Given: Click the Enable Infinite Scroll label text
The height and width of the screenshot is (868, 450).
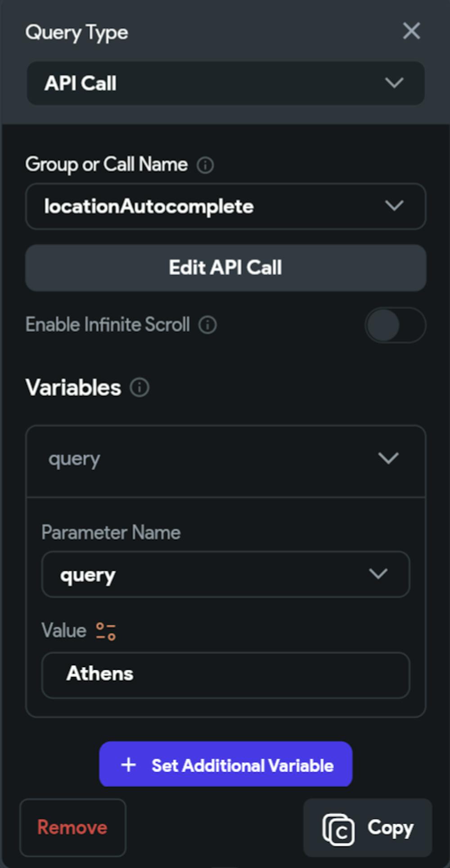Looking at the screenshot, I should [x=108, y=325].
